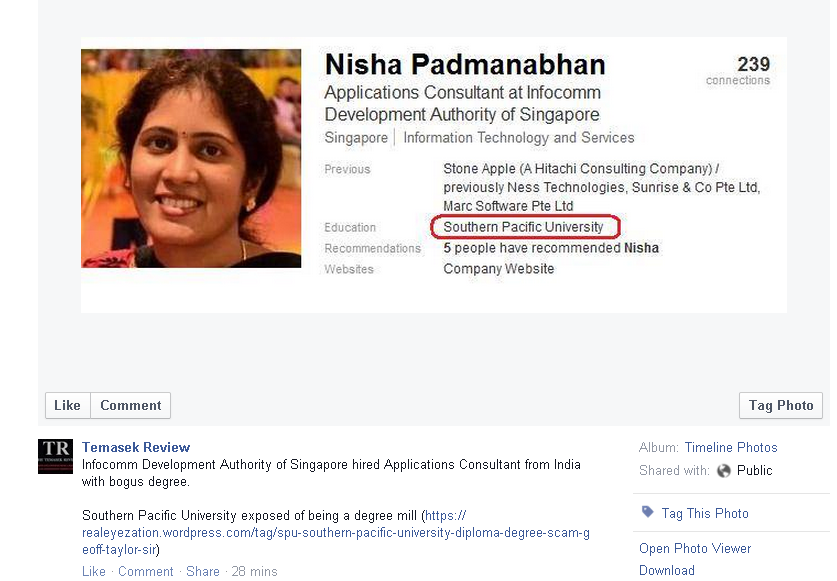Click the Download link
The height and width of the screenshot is (581, 837).
click(667, 570)
